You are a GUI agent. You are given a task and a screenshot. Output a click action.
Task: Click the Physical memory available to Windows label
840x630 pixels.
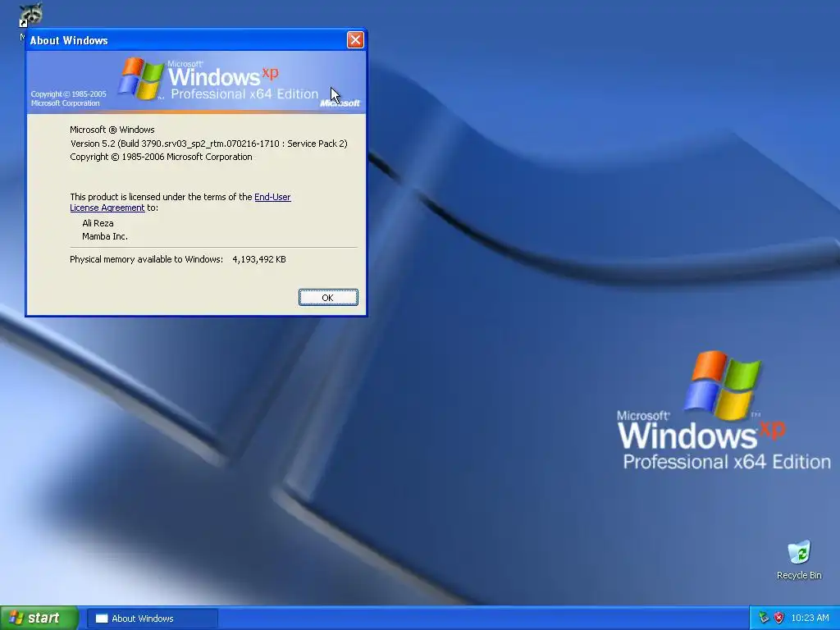[146, 259]
